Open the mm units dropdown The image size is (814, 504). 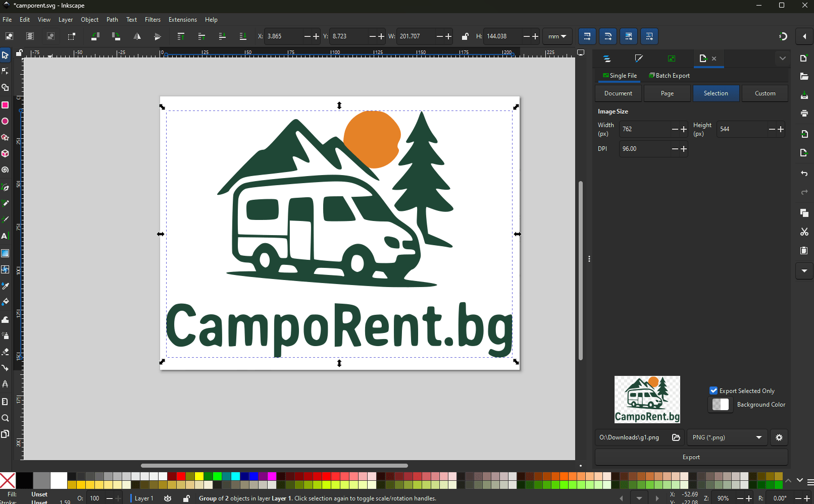(557, 36)
